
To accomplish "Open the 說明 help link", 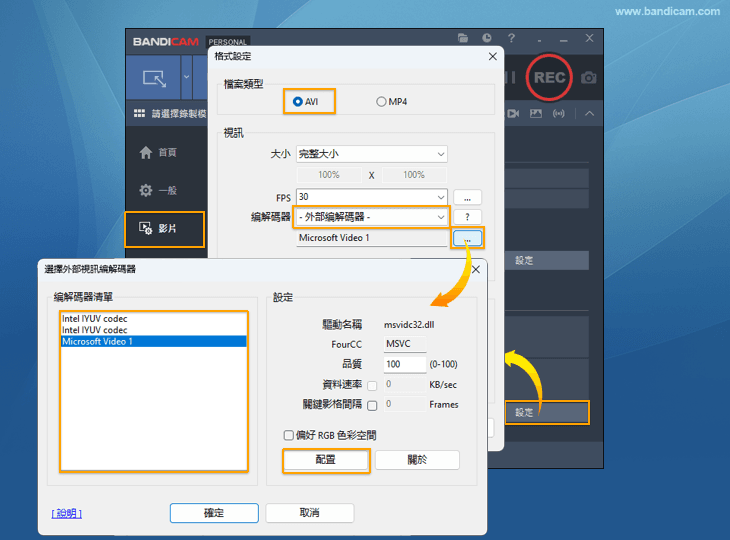I will click(67, 513).
